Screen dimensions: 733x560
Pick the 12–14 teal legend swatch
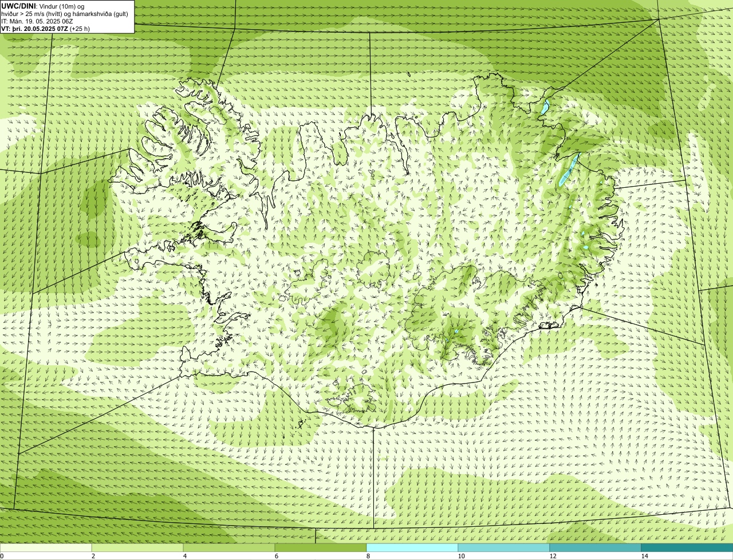(596, 547)
